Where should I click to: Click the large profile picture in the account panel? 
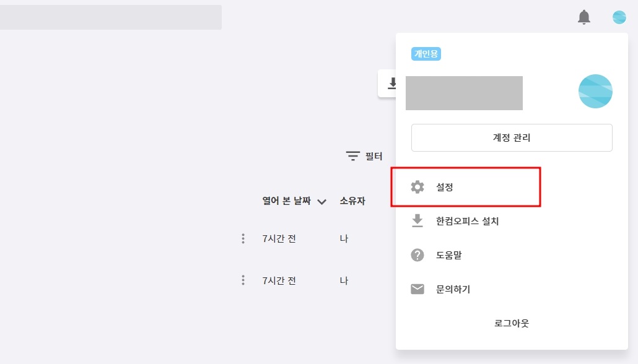tap(595, 91)
